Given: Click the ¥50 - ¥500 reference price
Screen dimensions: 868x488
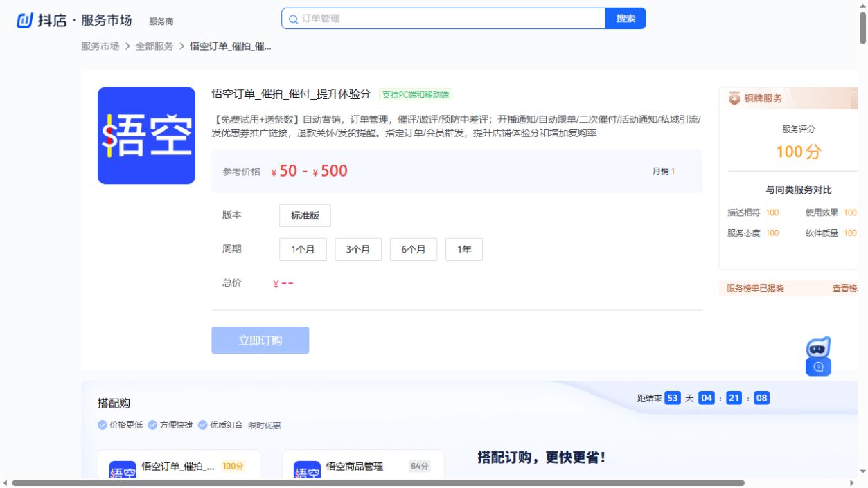Looking at the screenshot, I should (x=309, y=171).
